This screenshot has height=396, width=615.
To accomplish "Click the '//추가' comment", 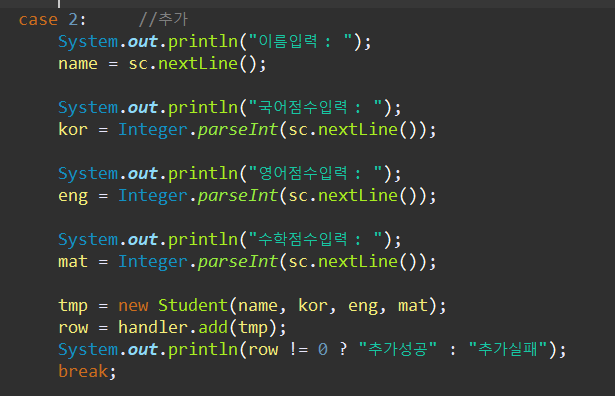I will (164, 19).
